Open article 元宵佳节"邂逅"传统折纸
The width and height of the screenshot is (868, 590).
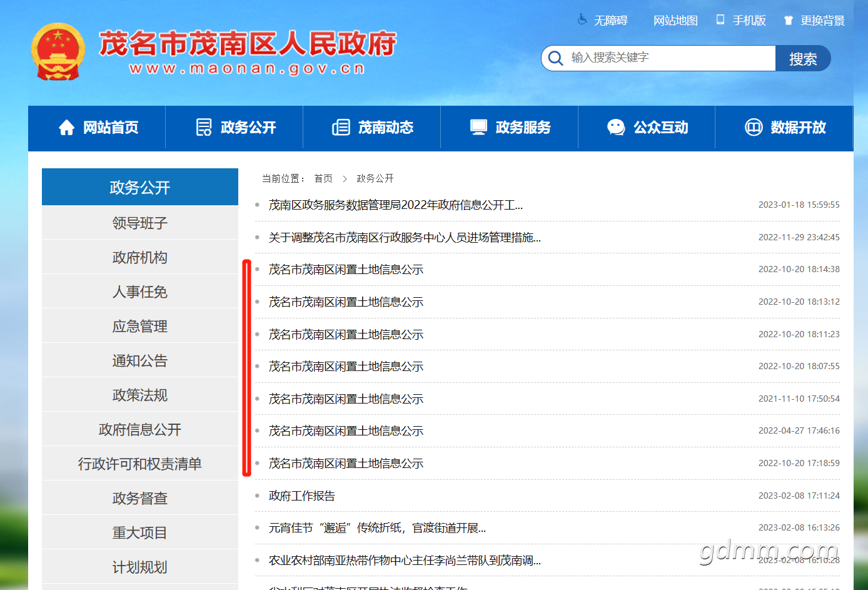point(377,528)
